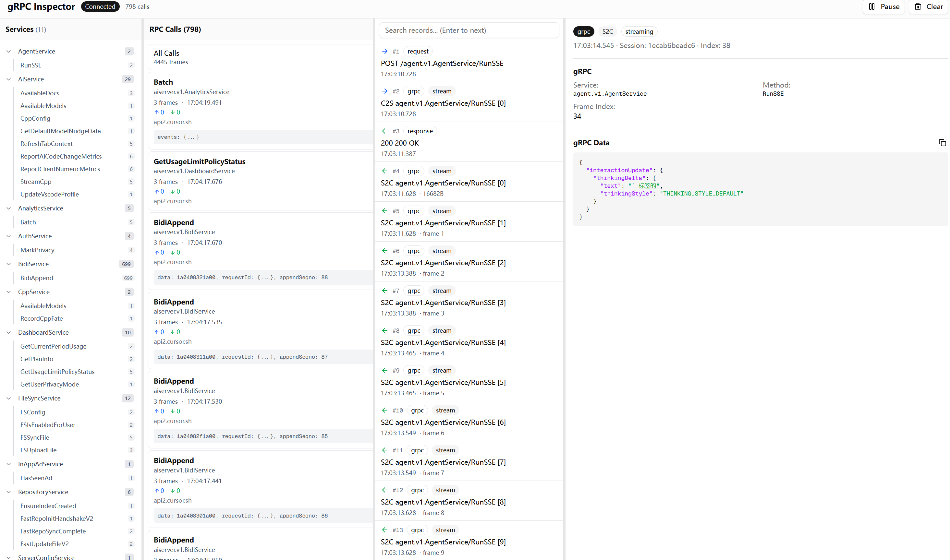Collapse the BidiService chevron
The image size is (950, 560).
click(9, 264)
